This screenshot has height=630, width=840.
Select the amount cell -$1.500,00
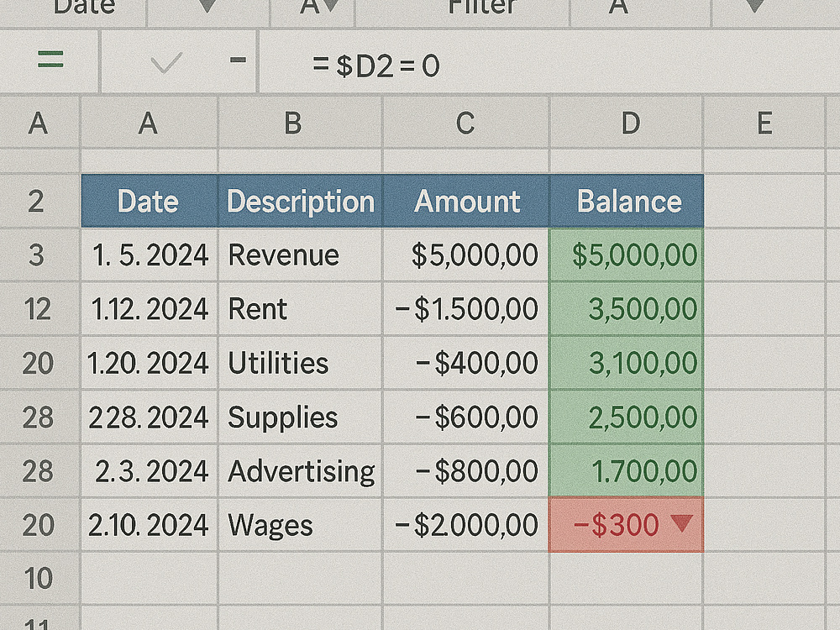tap(466, 309)
